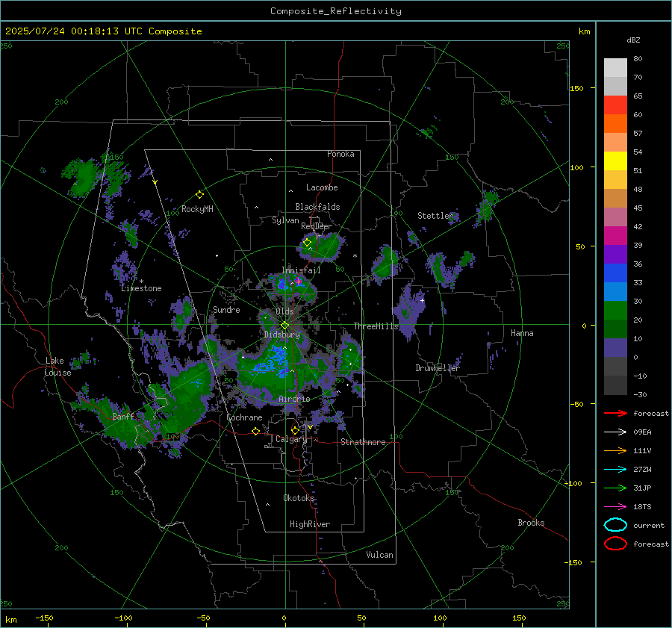This screenshot has width=672, height=628.
Task: Click the yellow diamond marker beside RockyMH
Action: pyautogui.click(x=199, y=195)
